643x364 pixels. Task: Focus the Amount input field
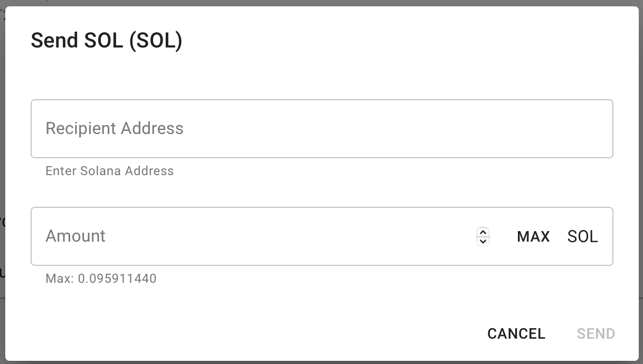point(253,236)
